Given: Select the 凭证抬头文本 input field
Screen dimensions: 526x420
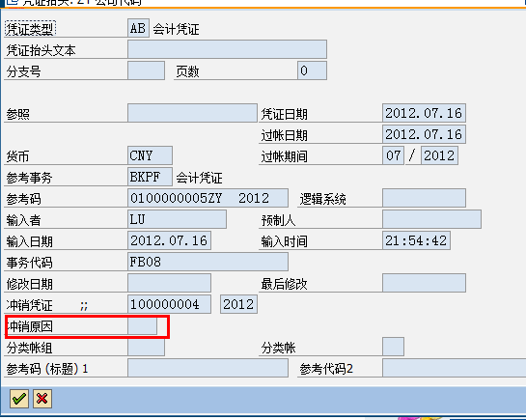Looking at the screenshot, I should 227,49.
